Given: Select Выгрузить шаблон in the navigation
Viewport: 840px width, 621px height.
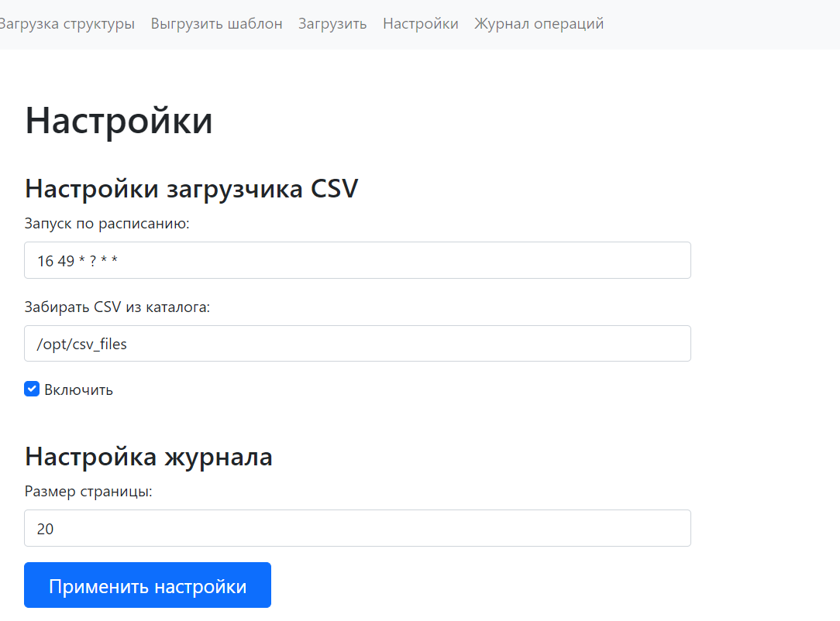Looking at the screenshot, I should tap(216, 23).
